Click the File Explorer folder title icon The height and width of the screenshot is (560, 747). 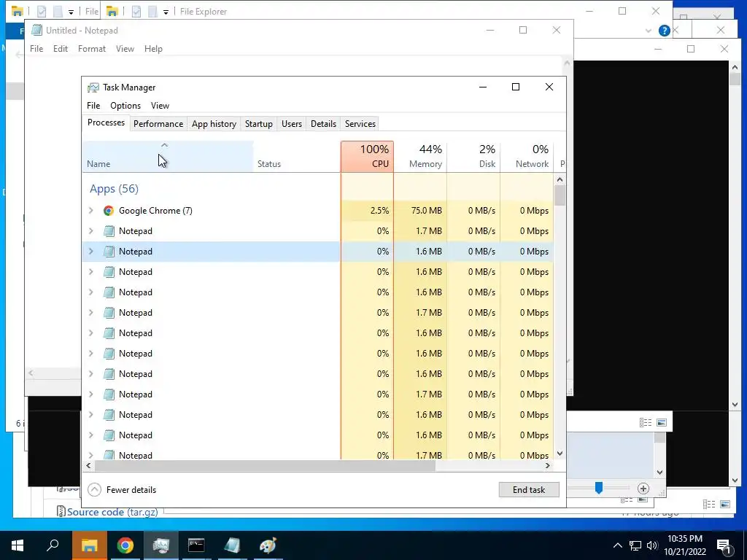coord(112,12)
